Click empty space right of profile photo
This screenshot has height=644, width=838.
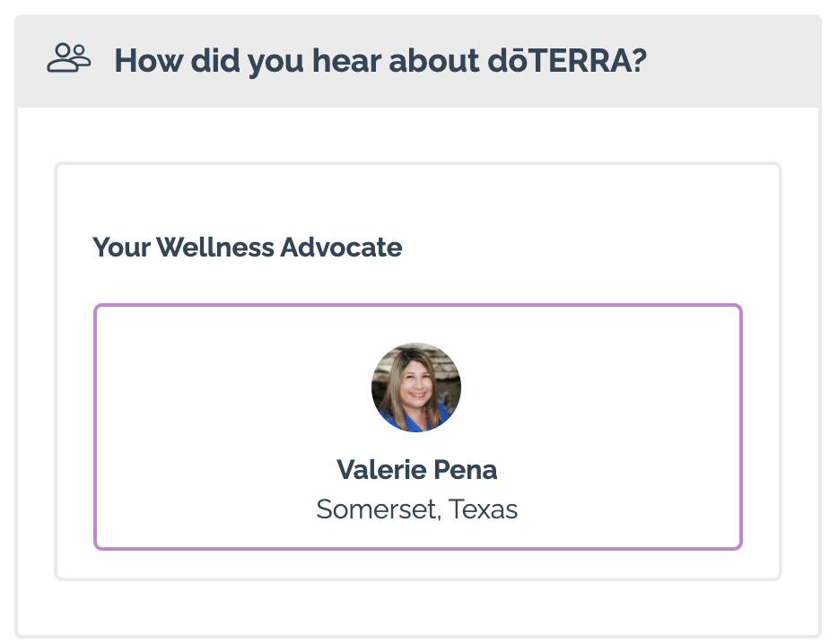600,387
